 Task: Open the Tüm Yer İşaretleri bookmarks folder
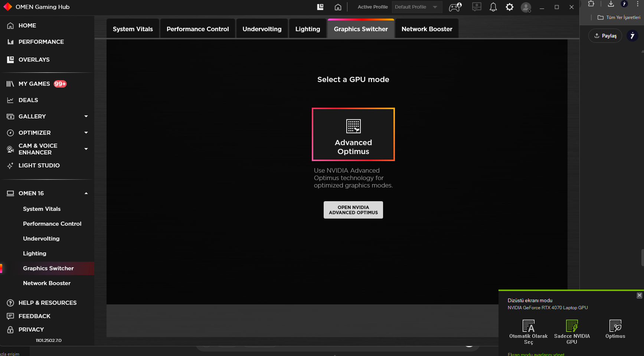619,17
